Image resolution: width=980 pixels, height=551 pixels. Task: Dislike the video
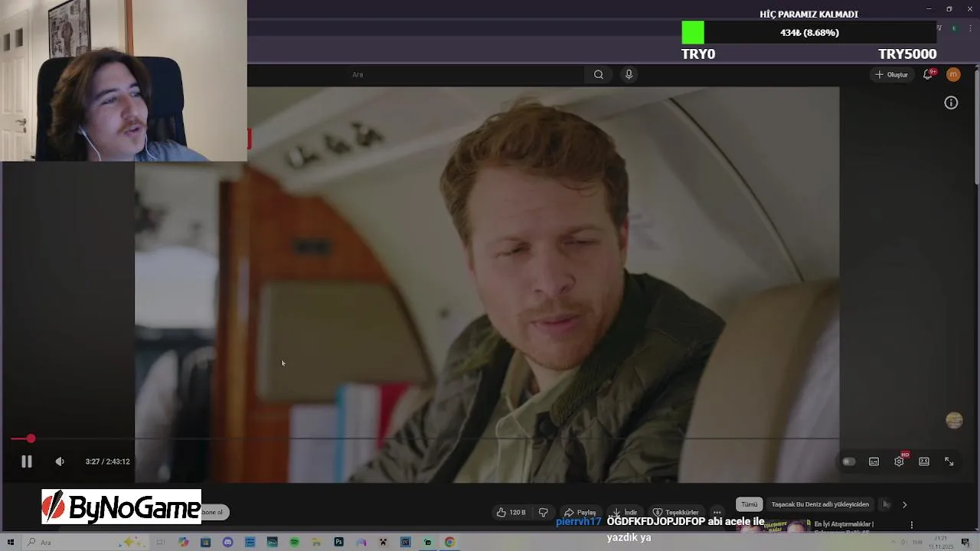point(544,512)
